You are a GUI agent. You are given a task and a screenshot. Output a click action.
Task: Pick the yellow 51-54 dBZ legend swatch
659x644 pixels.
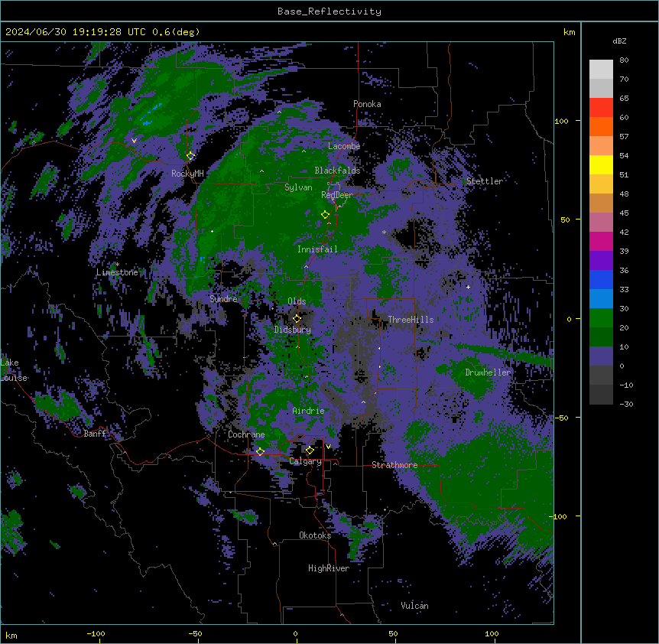click(601, 164)
